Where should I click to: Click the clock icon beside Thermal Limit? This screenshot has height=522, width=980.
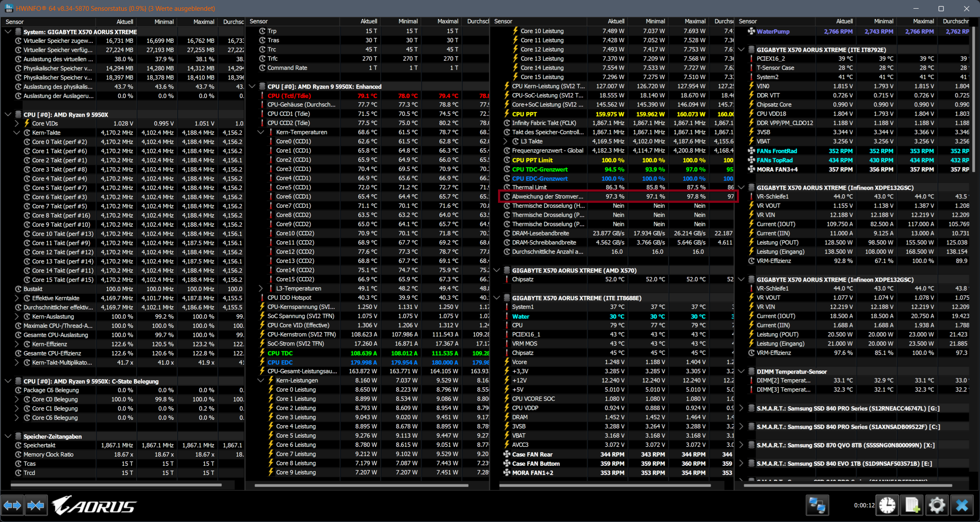507,187
